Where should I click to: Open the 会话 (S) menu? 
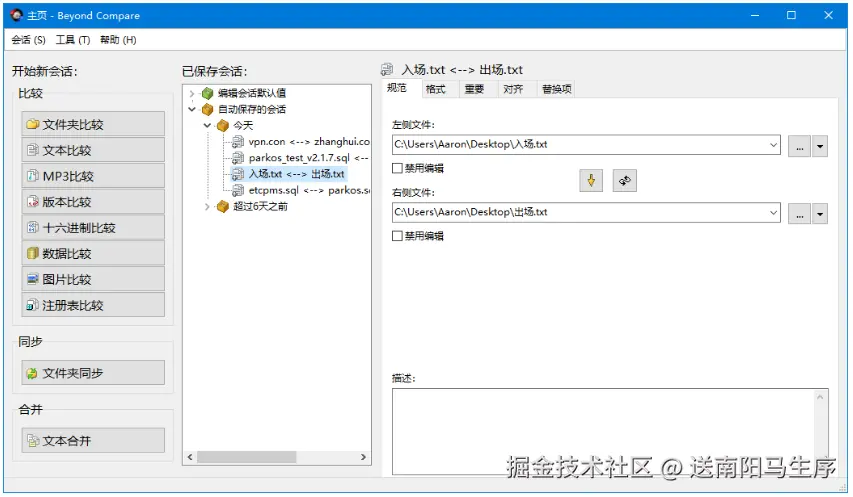click(x=28, y=40)
